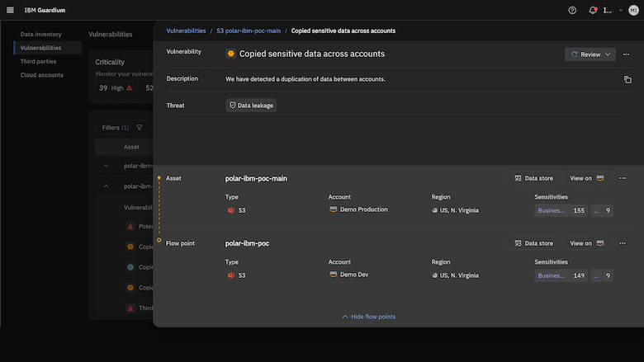Click the AWS icon next to Demo Dev
This screenshot has width=644, height=362.
(333, 275)
